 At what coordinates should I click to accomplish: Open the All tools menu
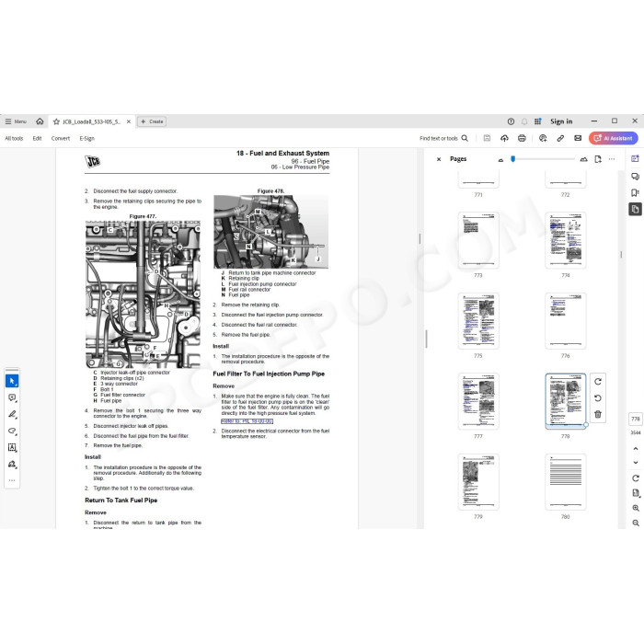(x=14, y=138)
